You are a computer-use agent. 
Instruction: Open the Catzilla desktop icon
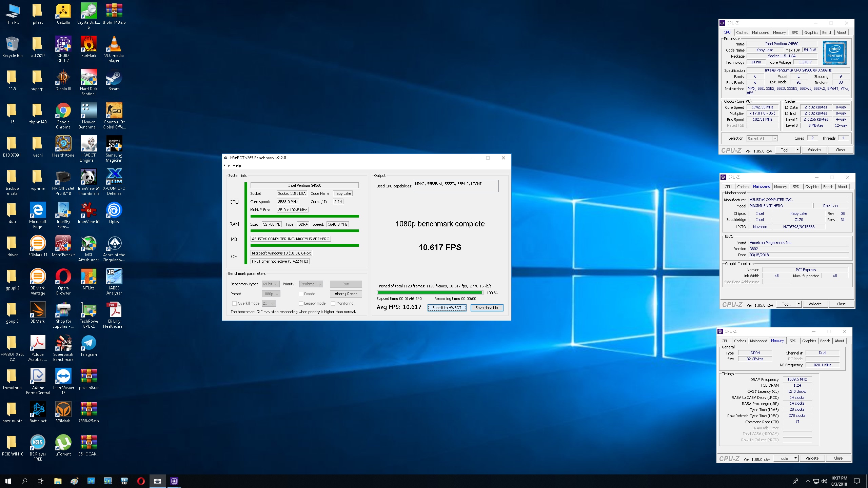click(x=63, y=14)
